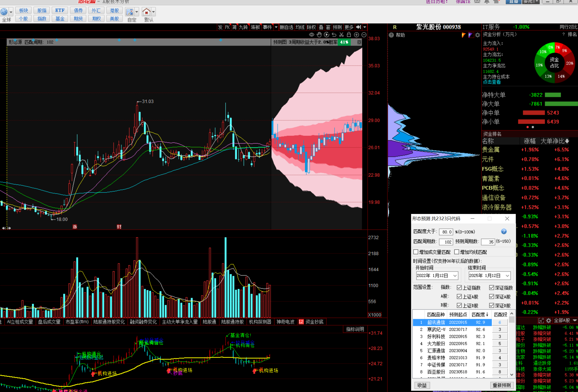
Task: Click the 匹配度大于 input field
Action: click(x=446, y=232)
